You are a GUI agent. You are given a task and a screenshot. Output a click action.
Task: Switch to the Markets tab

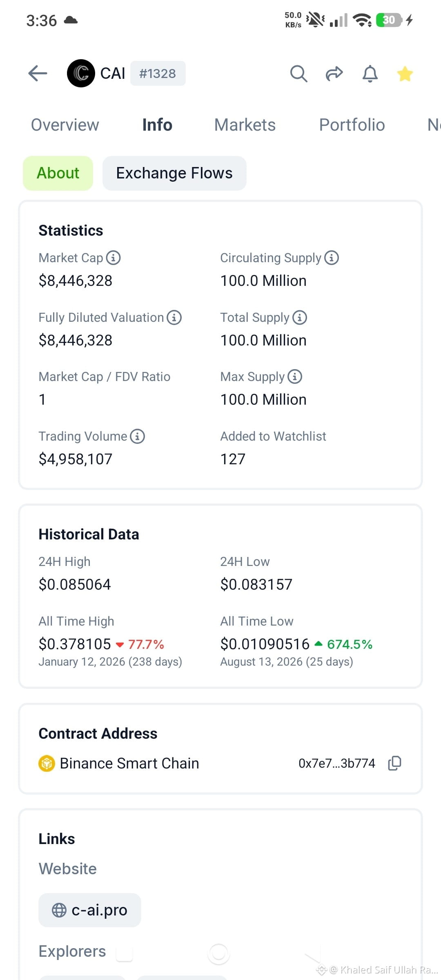pos(245,125)
